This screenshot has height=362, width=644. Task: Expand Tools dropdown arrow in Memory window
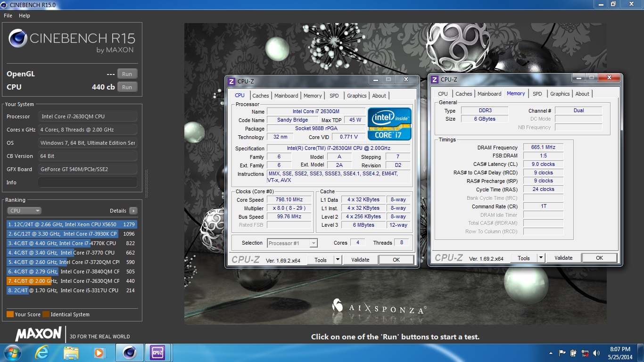coord(541,258)
